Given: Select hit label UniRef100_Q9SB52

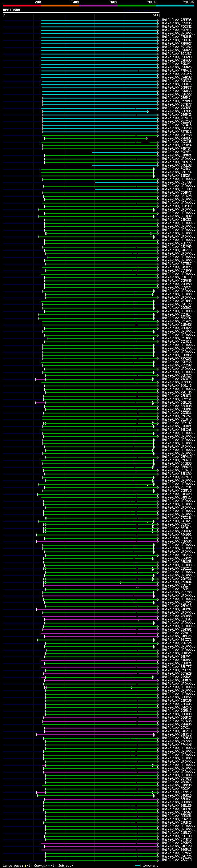Looking at the screenshot, I should tap(177, 108).
